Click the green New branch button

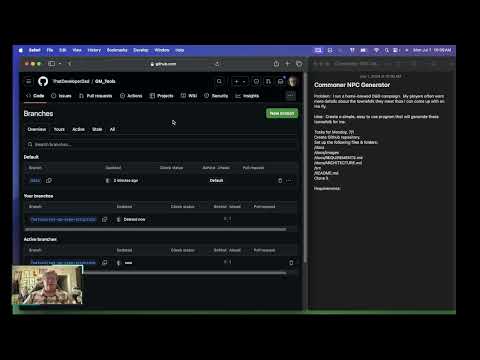(282, 113)
